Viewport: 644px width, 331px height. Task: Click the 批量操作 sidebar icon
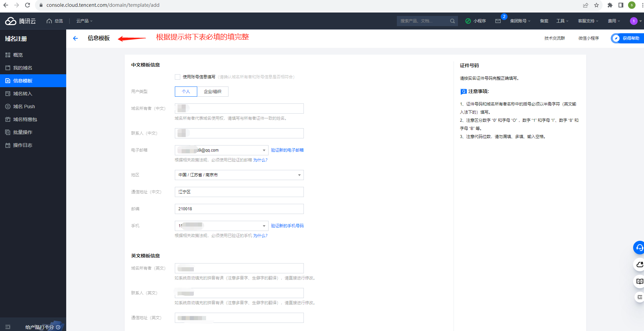click(x=8, y=132)
